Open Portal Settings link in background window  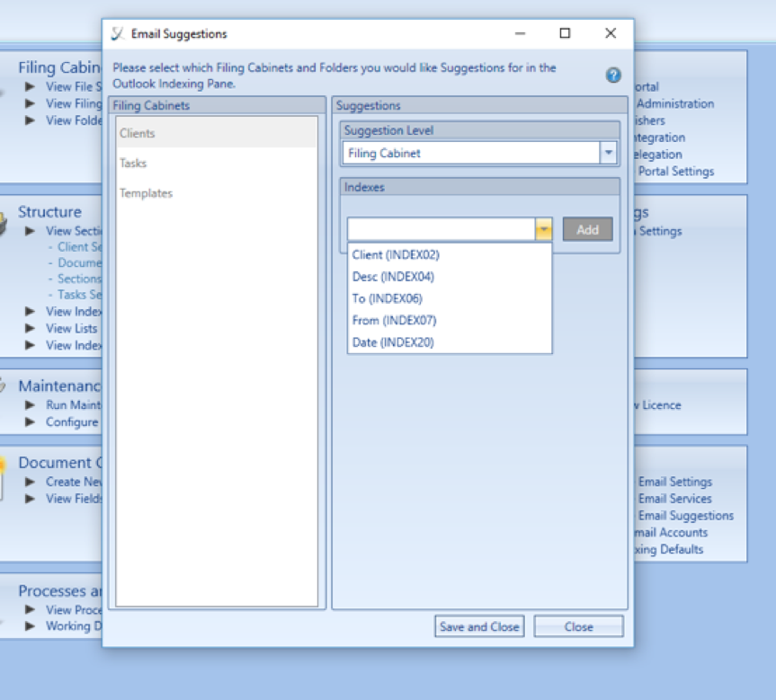(x=675, y=171)
